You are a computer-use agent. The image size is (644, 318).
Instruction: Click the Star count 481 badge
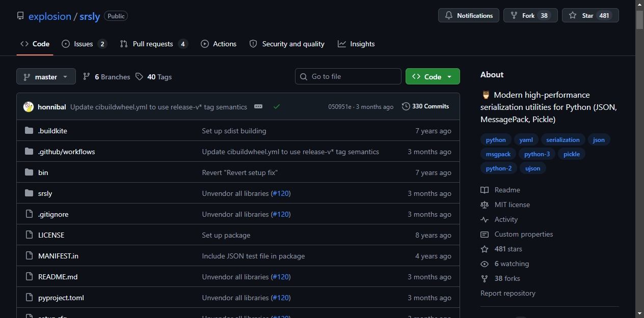tap(604, 15)
